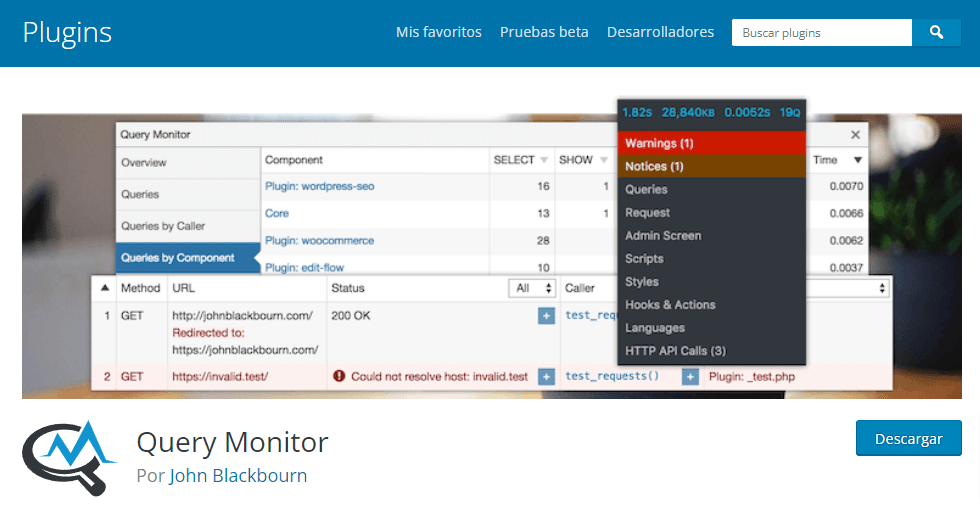980x519 pixels.
Task: Open the All status filter dropdown
Action: pyautogui.click(x=532, y=288)
